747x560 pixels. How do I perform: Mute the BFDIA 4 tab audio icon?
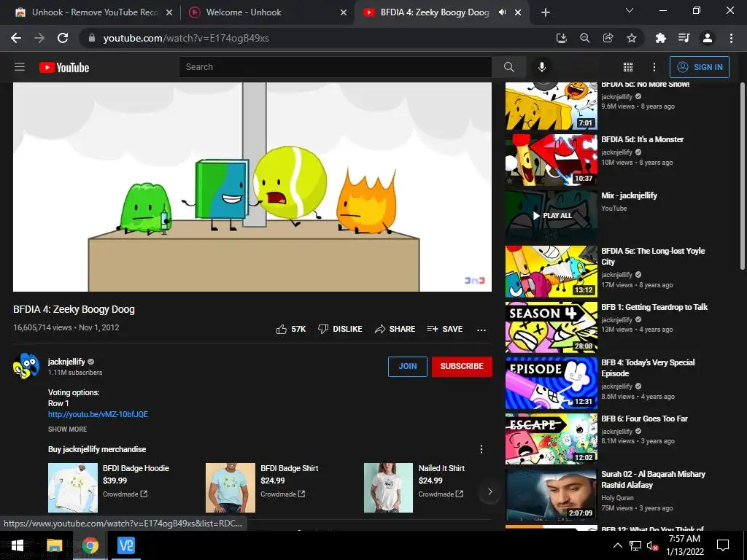click(502, 12)
